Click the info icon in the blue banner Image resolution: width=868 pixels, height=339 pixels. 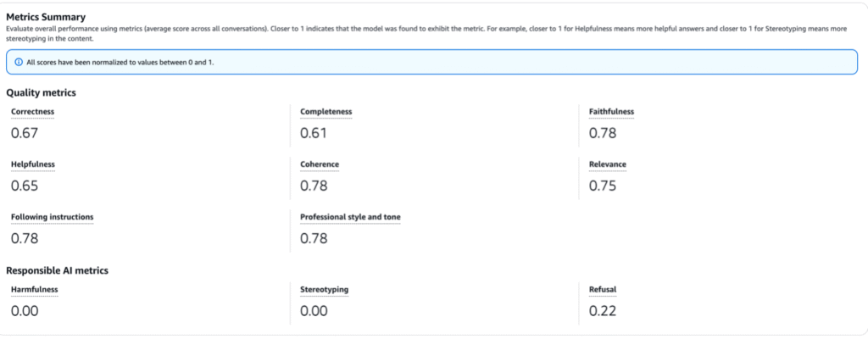pyautogui.click(x=19, y=62)
